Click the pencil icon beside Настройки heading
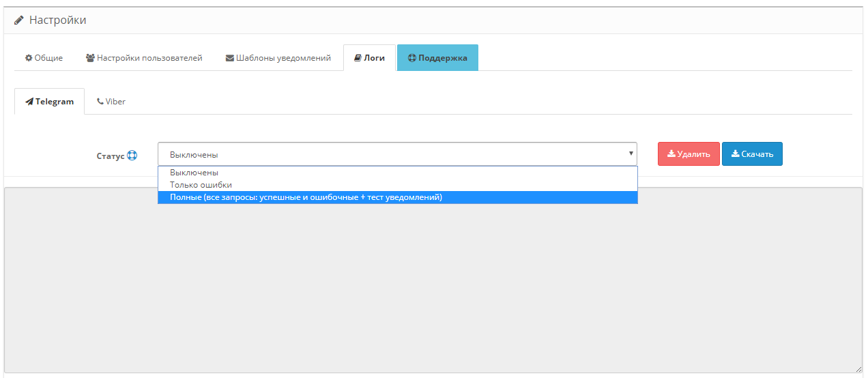 click(x=19, y=20)
